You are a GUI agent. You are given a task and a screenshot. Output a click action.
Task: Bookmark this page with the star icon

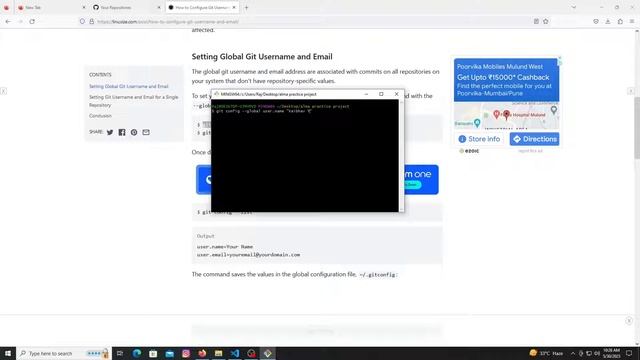coord(546,21)
